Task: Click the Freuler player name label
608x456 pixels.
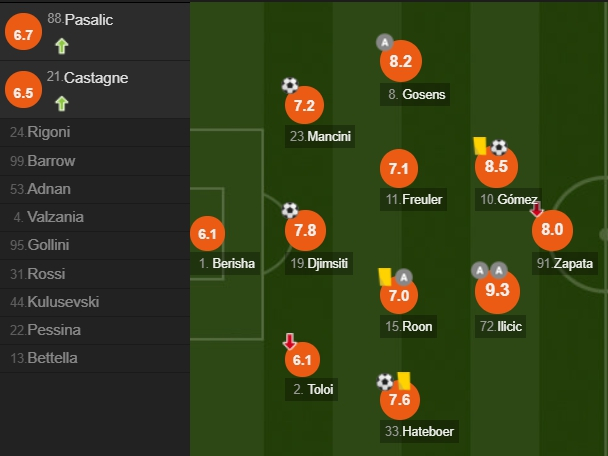Action: (421, 199)
